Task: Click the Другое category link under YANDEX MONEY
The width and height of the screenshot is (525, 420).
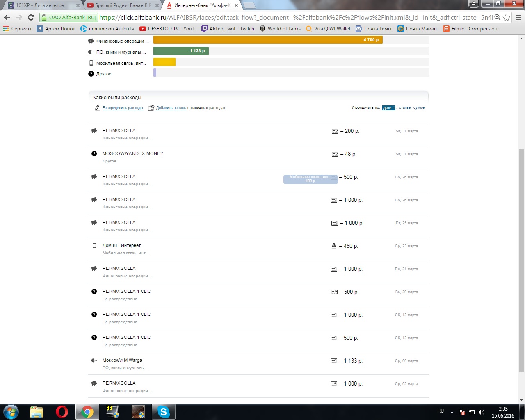Action: pyautogui.click(x=110, y=161)
